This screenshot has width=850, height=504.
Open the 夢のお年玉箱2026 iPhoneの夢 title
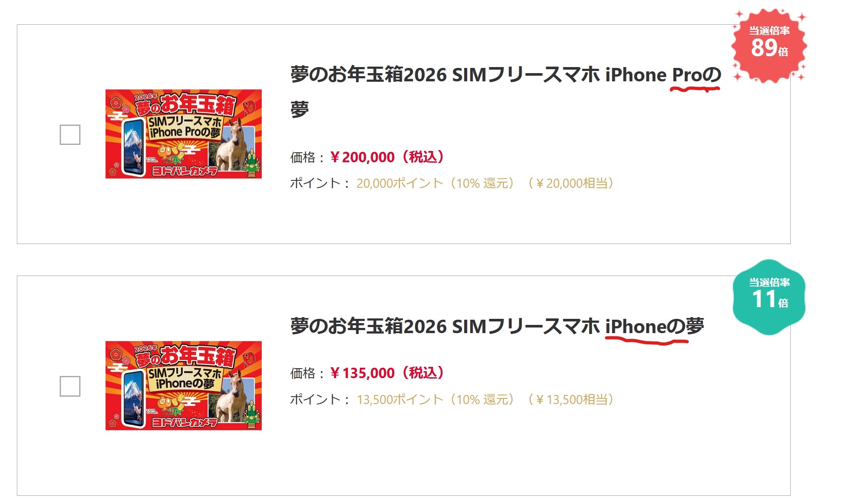497,326
